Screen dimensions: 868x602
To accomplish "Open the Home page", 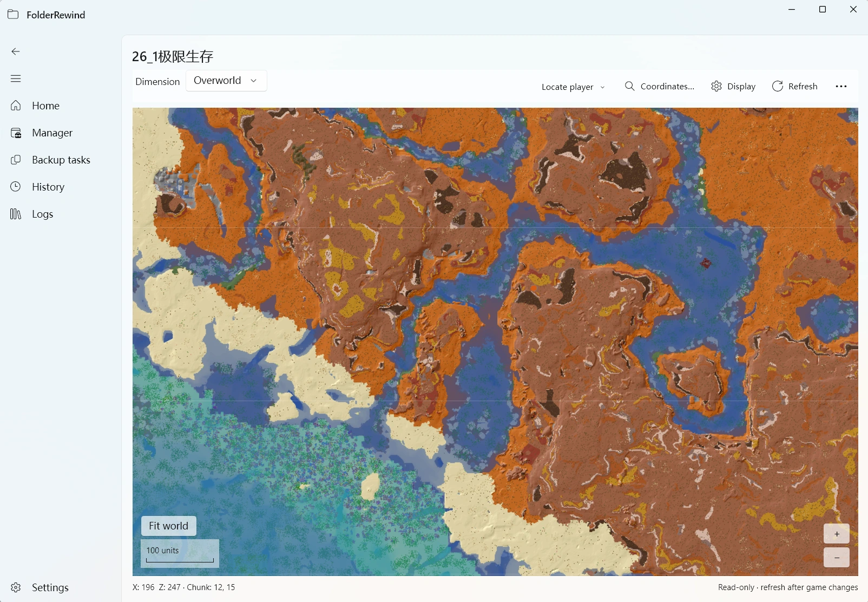I will pos(61,106).
